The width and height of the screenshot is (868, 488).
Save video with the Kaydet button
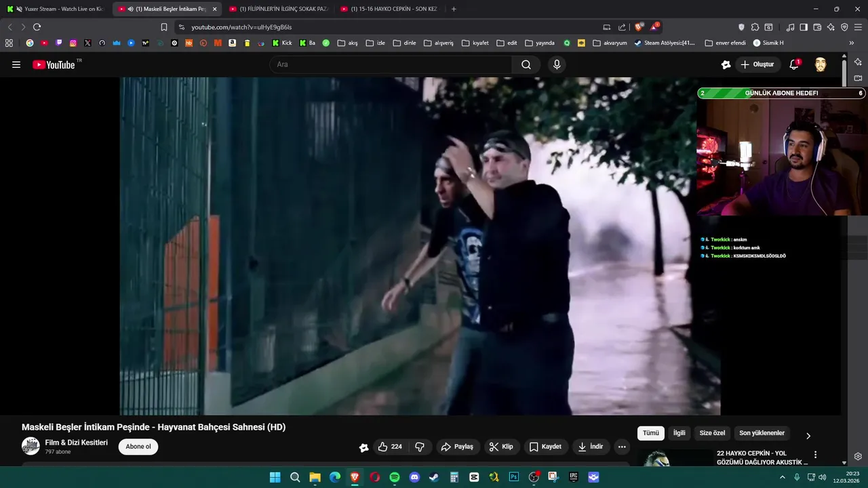(545, 447)
